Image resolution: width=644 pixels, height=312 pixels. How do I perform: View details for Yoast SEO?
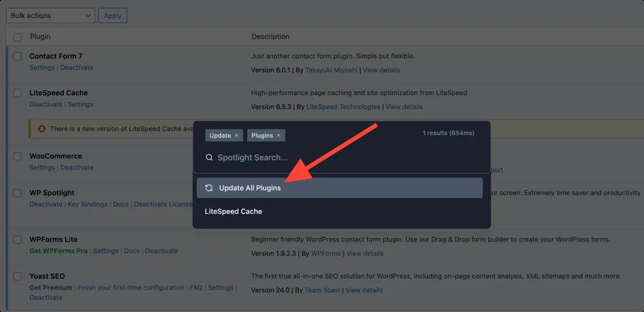click(364, 290)
